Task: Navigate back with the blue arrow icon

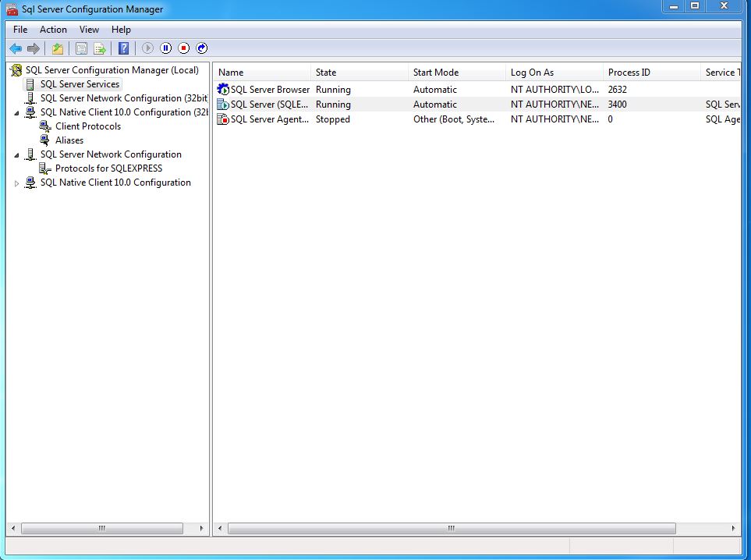Action: pyautogui.click(x=15, y=48)
